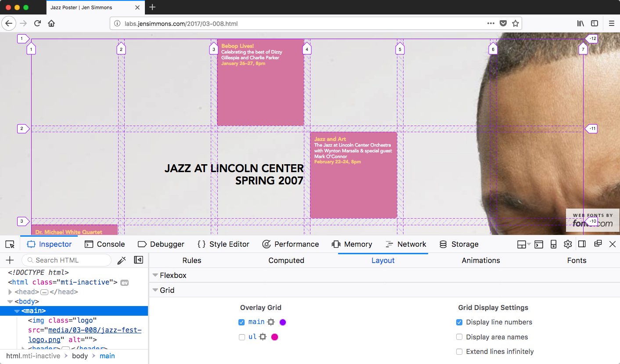This screenshot has height=364, width=620.
Task: Open the Memory tab
Action: [352, 244]
